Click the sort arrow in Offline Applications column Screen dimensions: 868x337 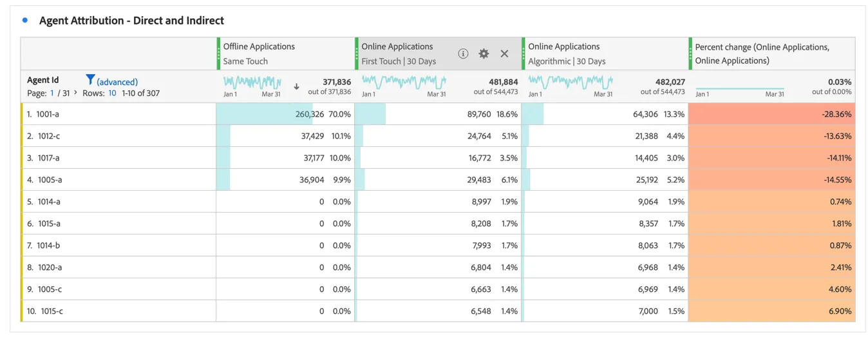pyautogui.click(x=296, y=86)
